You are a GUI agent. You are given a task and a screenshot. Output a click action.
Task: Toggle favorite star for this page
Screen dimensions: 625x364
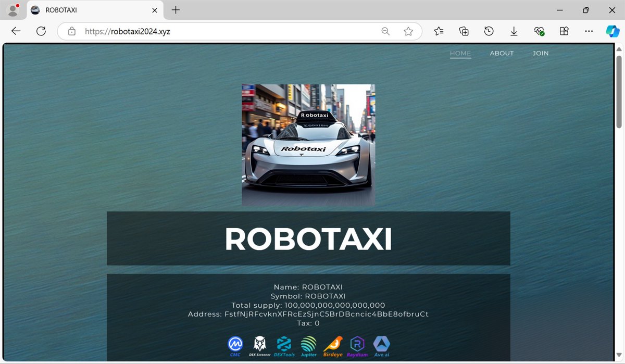408,31
